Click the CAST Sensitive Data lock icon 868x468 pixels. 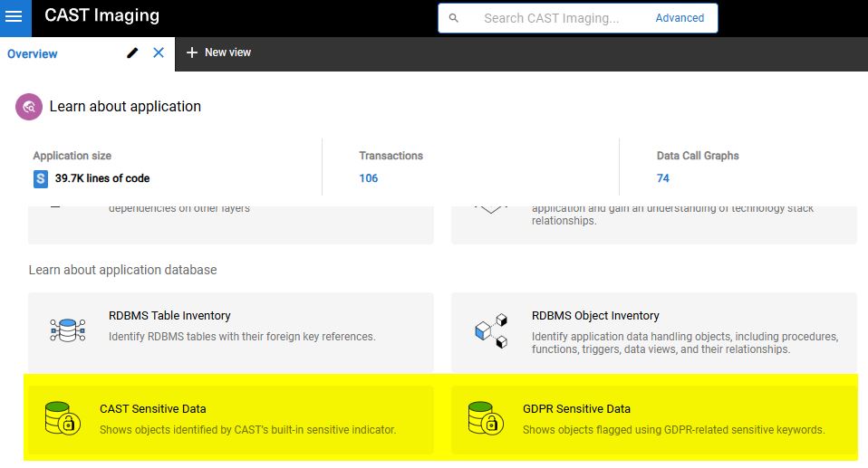tap(63, 419)
